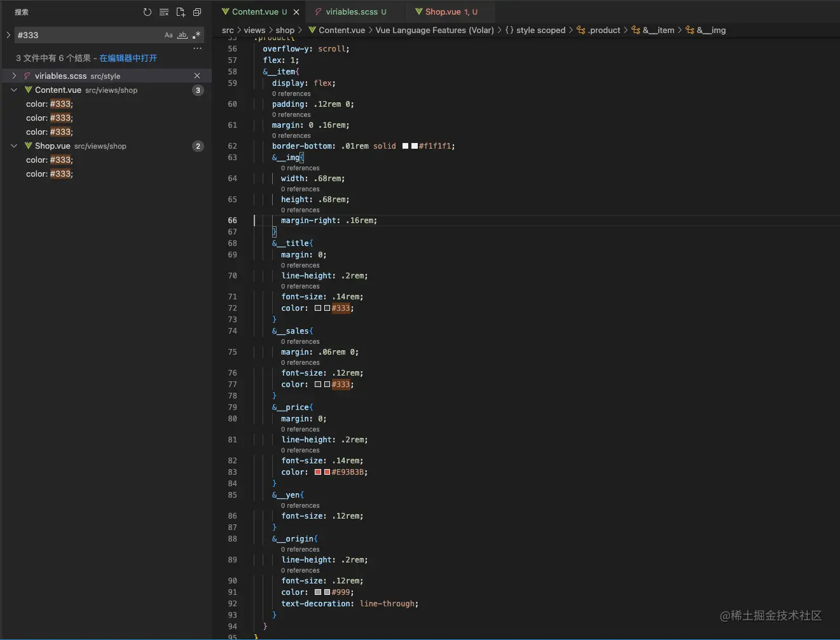Open breadcrumb 'Vue Language Features (Volar)'
Viewport: 840px width, 640px height.
pos(434,30)
